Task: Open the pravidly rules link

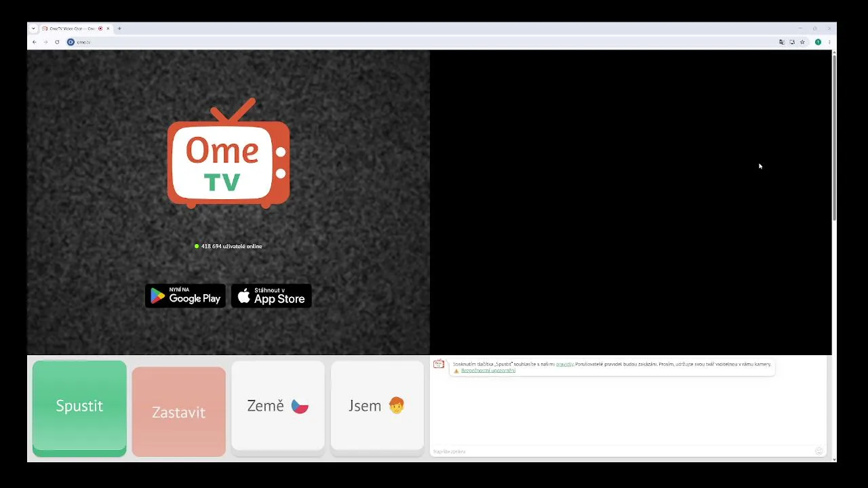Action: coord(564,364)
